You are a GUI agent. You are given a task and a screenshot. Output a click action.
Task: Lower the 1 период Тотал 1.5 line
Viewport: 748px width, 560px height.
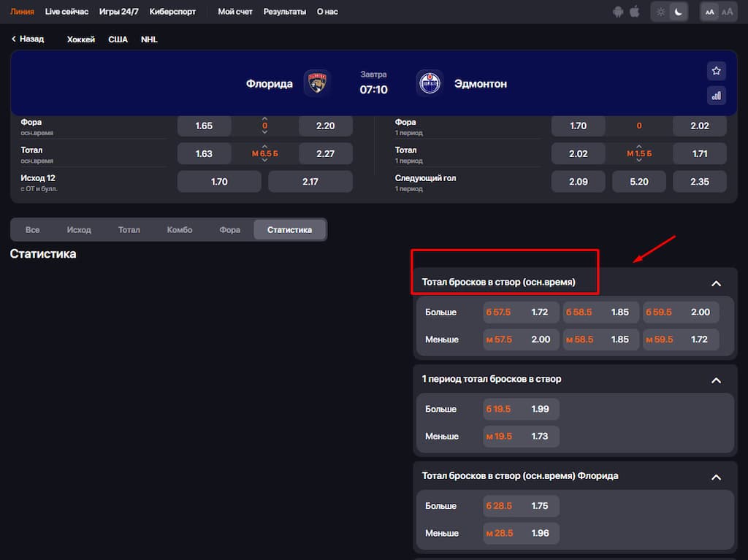click(638, 161)
